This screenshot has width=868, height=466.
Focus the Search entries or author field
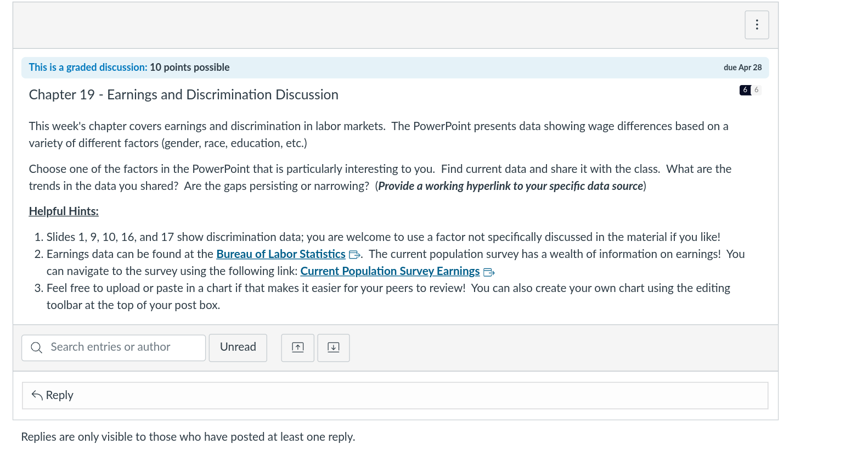pyautogui.click(x=121, y=347)
